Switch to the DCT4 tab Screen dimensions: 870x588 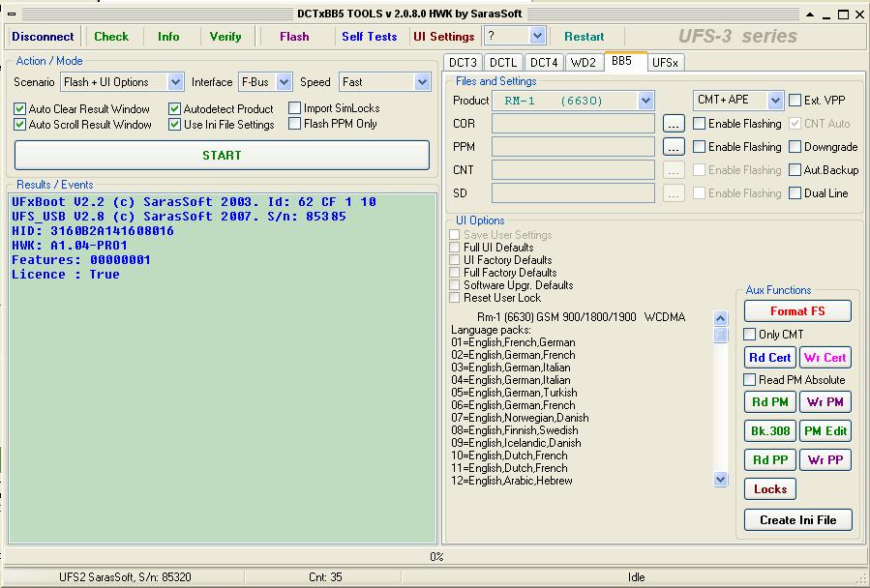[544, 63]
